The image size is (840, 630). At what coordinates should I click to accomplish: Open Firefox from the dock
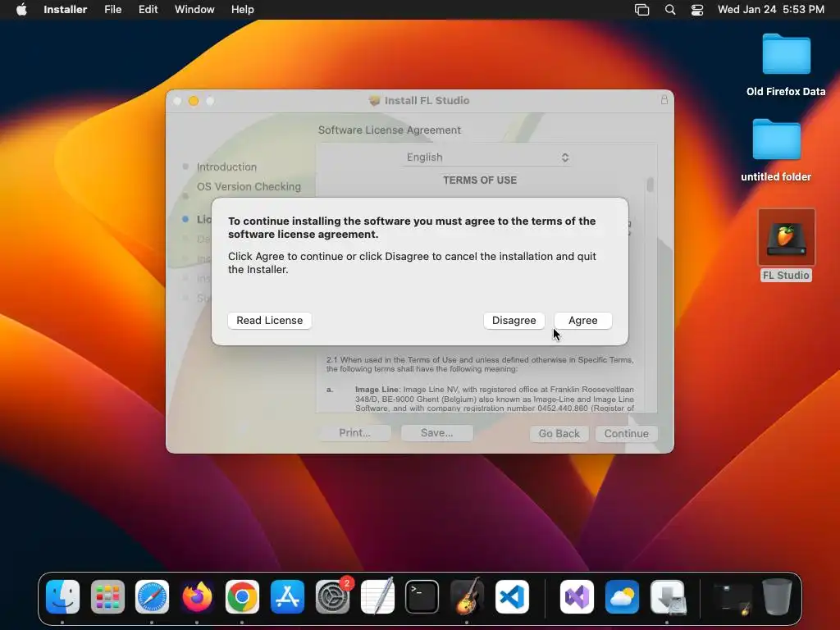[x=197, y=597]
